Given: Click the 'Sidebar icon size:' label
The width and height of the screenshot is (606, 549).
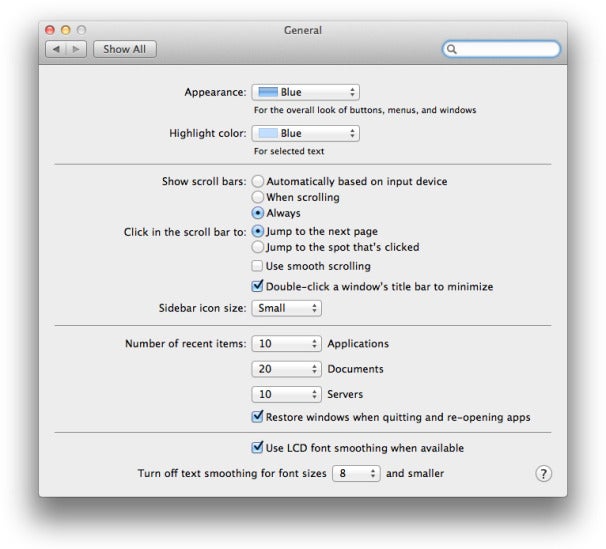Looking at the screenshot, I should tap(203, 308).
